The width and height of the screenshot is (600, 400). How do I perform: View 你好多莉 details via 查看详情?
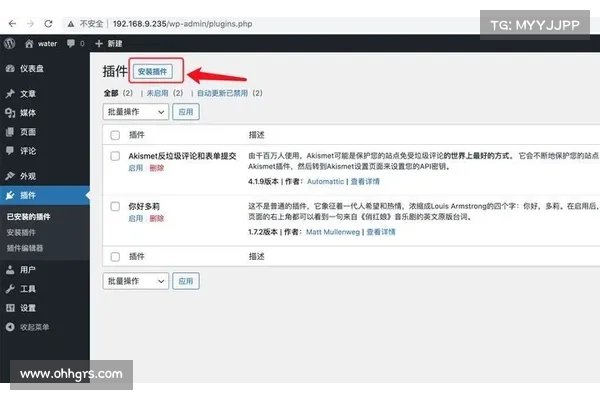click(x=381, y=232)
